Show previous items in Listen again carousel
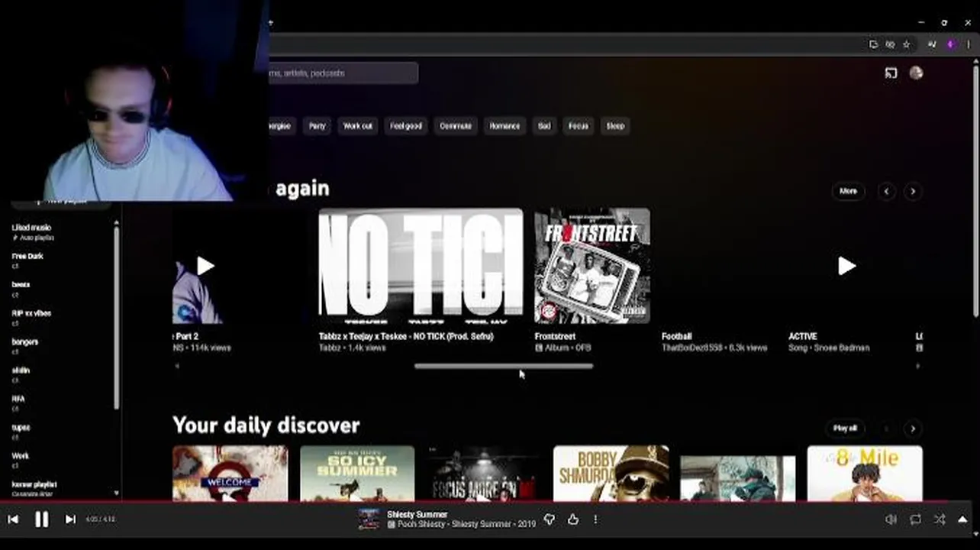The width and height of the screenshot is (980, 550). [886, 192]
